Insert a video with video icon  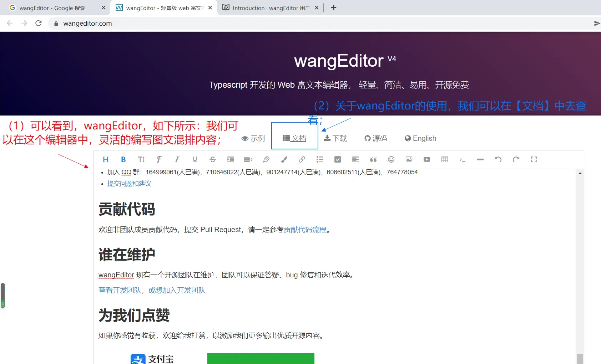pyautogui.click(x=427, y=159)
